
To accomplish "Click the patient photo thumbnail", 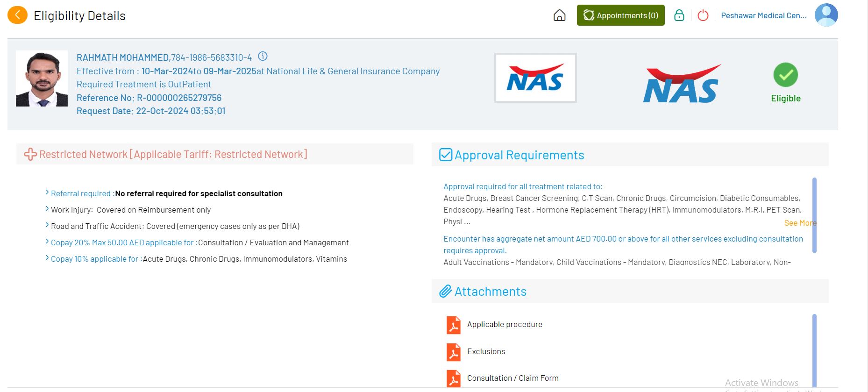I will (x=42, y=78).
